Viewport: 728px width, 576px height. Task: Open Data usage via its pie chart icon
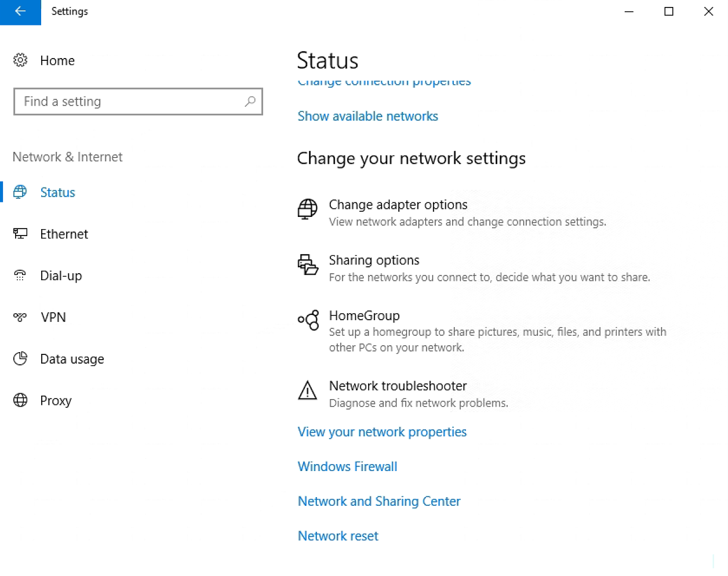[x=20, y=358]
